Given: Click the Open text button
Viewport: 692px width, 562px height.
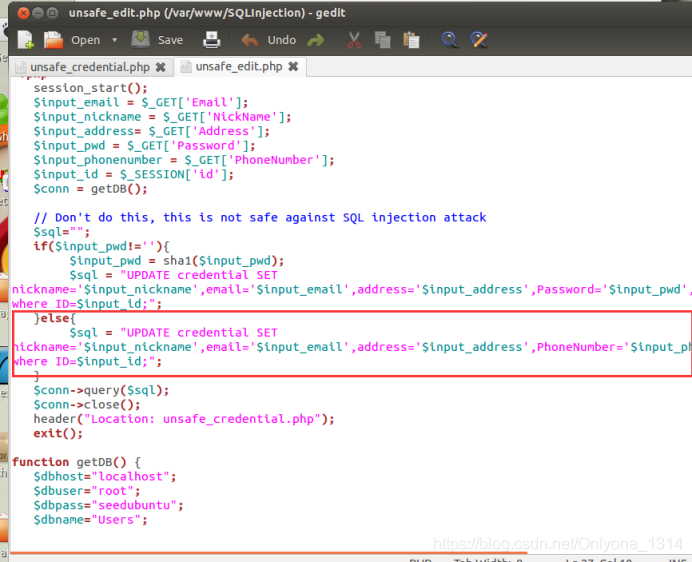Looking at the screenshot, I should (86, 40).
